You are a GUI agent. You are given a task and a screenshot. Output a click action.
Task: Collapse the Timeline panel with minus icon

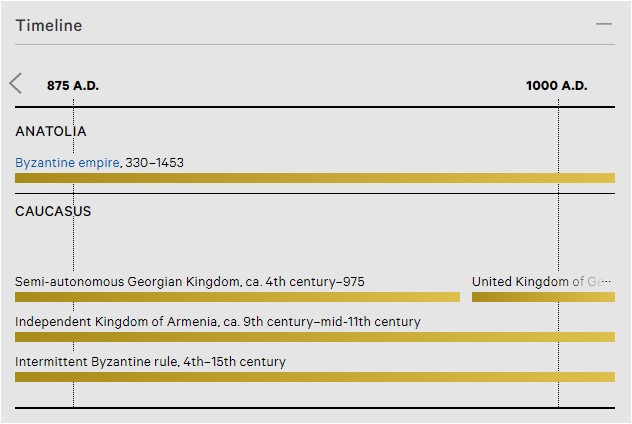pyautogui.click(x=603, y=25)
